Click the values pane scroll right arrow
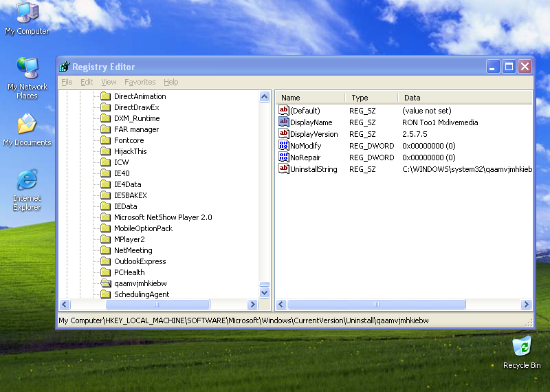 point(526,304)
